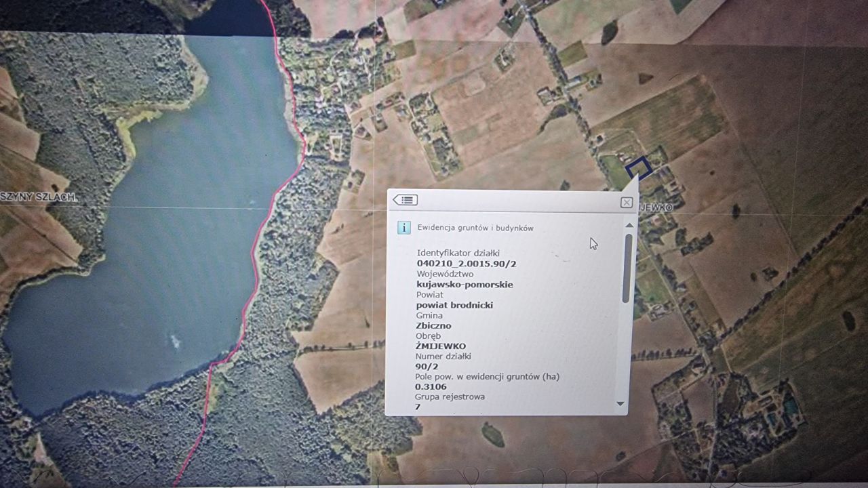Click the popup vertical scrollbar thumb

(x=627, y=268)
